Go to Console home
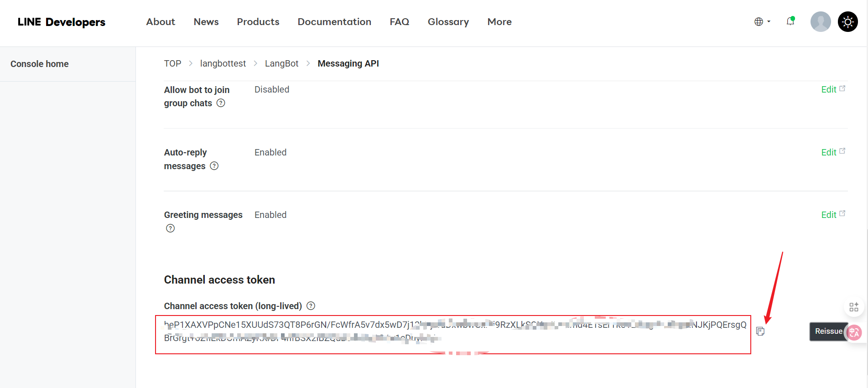 click(x=40, y=64)
